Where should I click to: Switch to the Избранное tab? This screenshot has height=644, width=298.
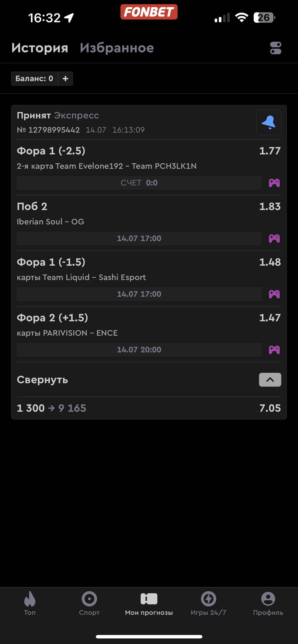pos(117,48)
